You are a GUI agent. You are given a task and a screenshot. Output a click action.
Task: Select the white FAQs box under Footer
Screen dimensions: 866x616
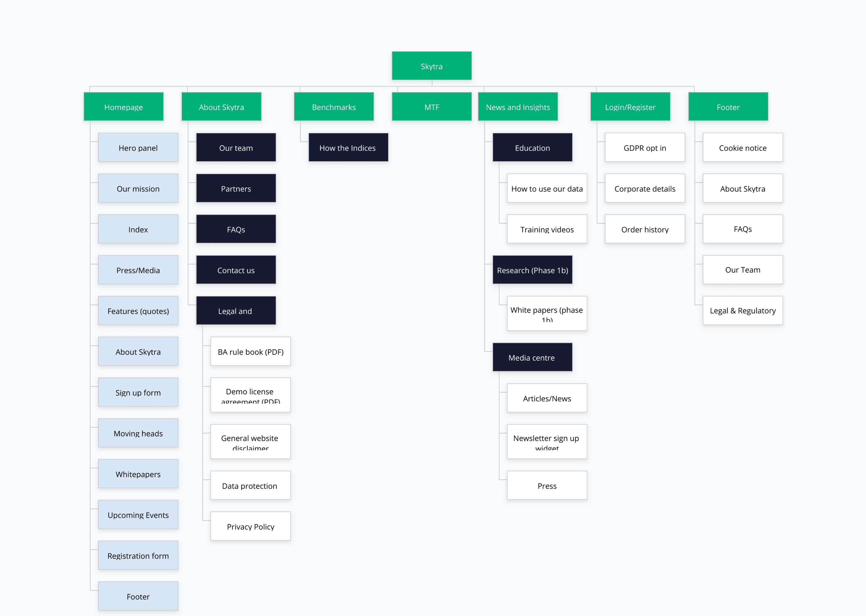742,229
